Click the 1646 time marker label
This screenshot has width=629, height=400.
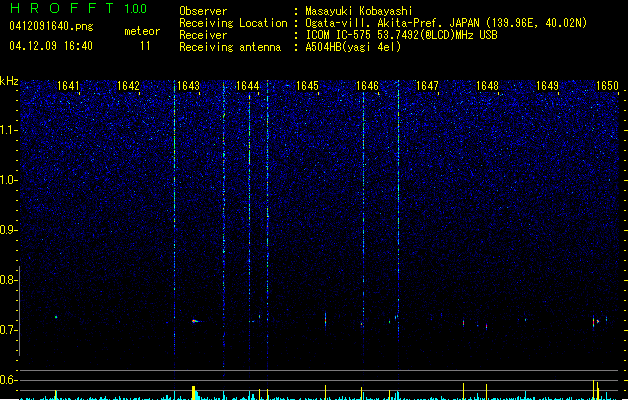[x=367, y=86]
